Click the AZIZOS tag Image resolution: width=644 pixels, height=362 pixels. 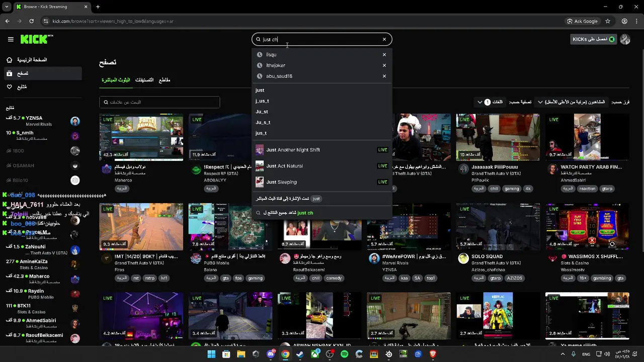coord(514,278)
